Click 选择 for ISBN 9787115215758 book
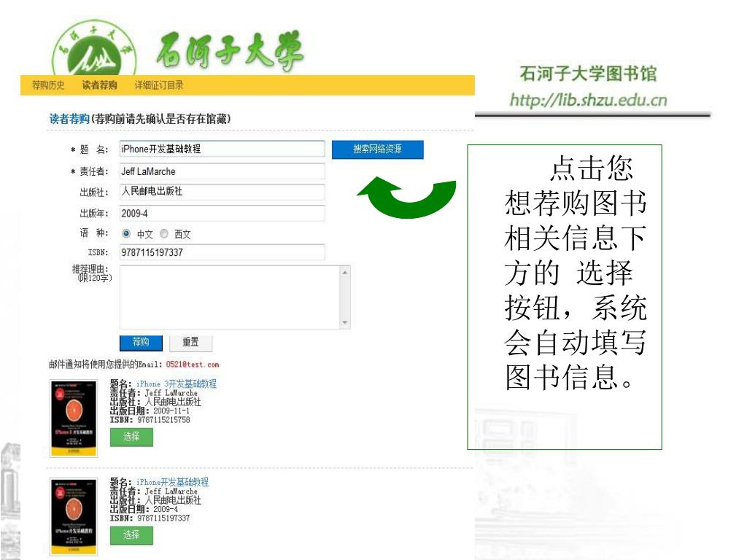Image resolution: width=747 pixels, height=560 pixels. (131, 437)
